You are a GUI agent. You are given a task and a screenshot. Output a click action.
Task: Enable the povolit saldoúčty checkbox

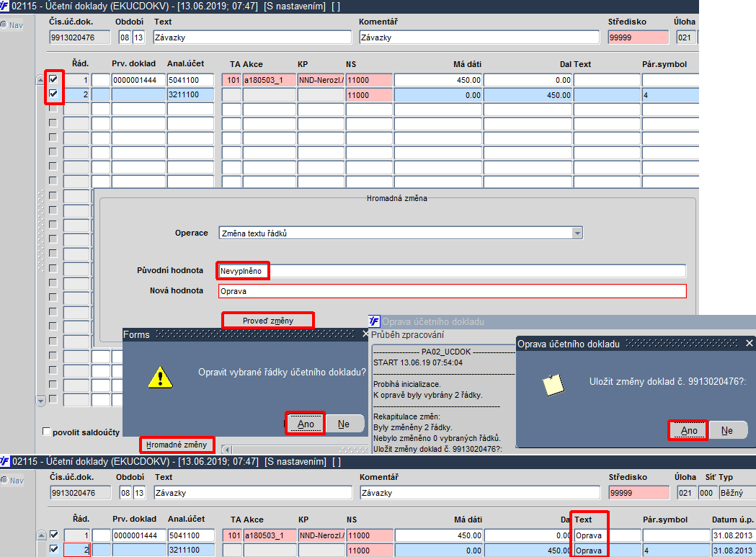click(x=46, y=432)
